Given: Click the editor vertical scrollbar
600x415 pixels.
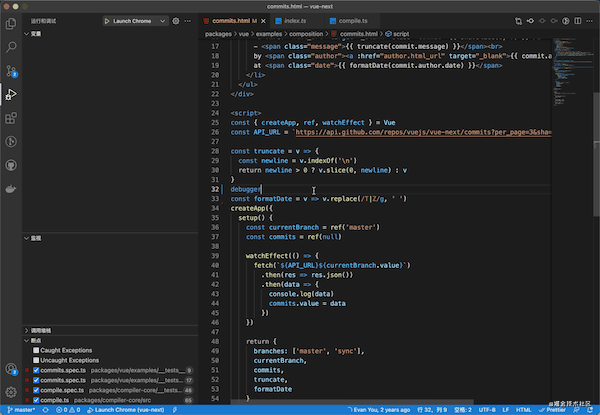Looking at the screenshot, I should pyautogui.click(x=597, y=154).
